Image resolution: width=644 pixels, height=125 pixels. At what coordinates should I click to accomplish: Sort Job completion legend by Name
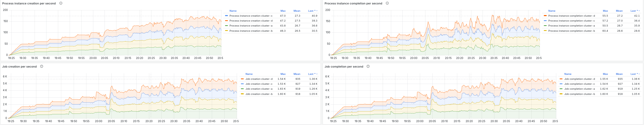[568, 74]
